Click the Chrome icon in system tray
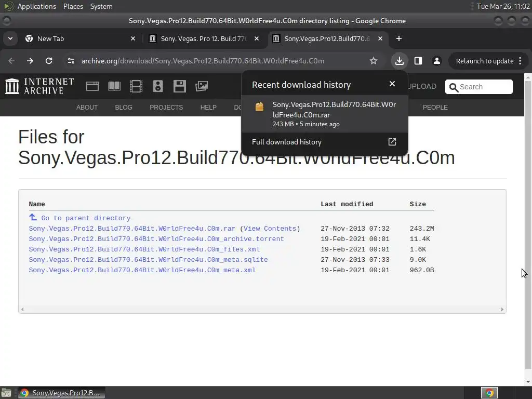 (x=489, y=393)
